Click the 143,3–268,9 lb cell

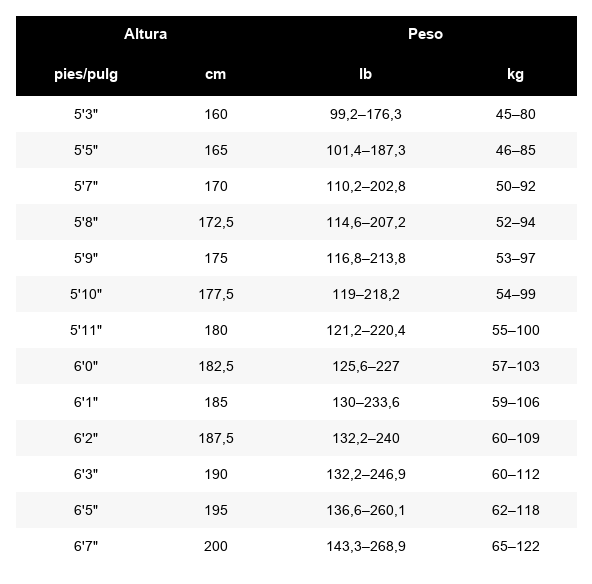(365, 546)
